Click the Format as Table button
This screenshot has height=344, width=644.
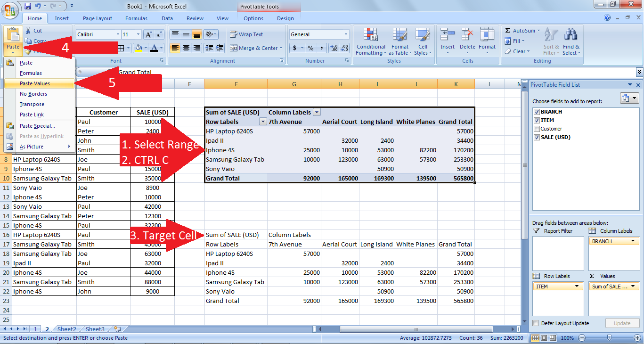point(400,41)
